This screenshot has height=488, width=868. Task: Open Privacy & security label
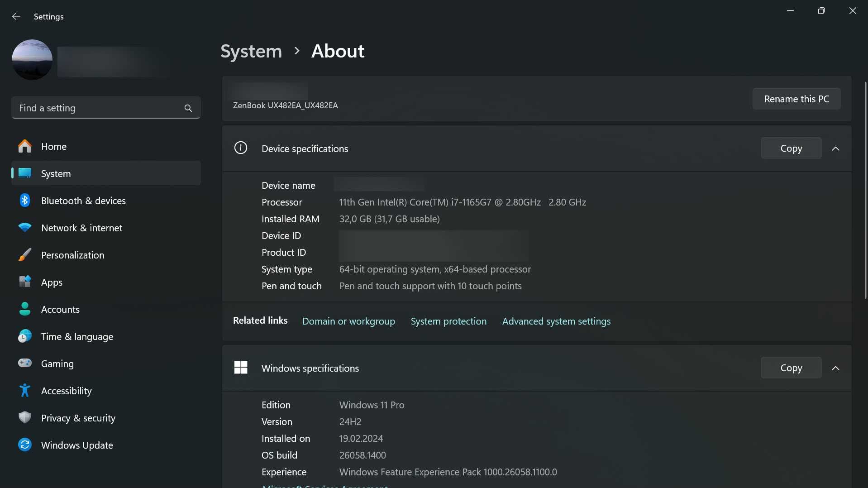click(78, 418)
